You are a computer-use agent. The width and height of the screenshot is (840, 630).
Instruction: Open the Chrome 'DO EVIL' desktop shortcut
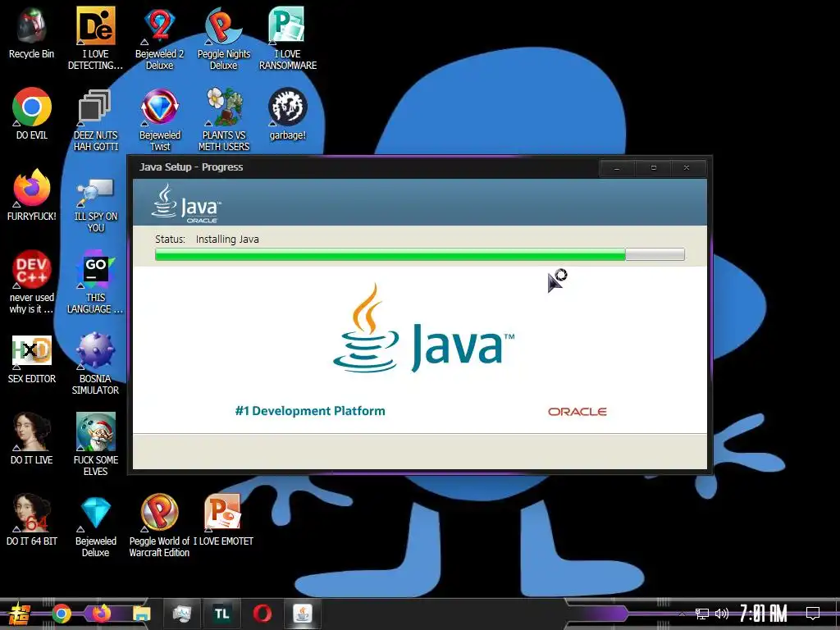32,113
